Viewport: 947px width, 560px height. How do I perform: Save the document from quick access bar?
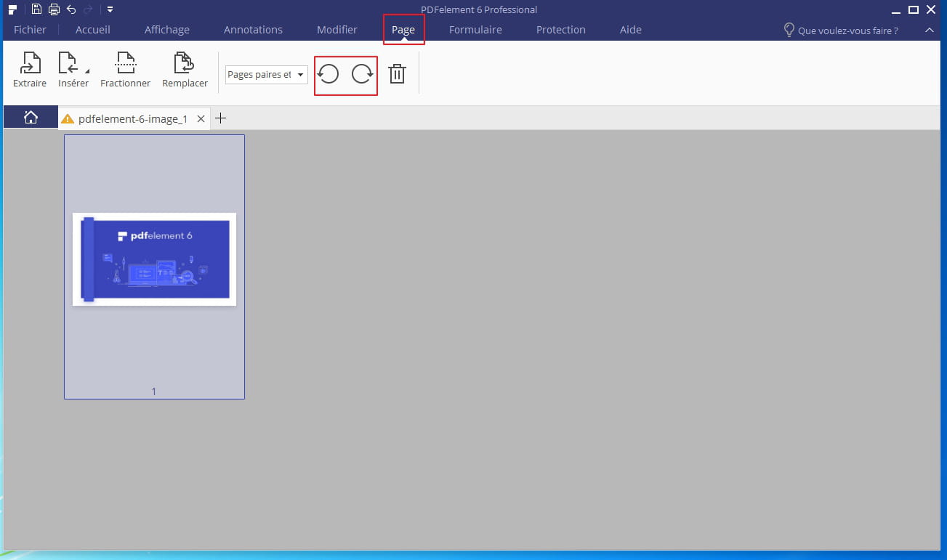click(x=37, y=9)
